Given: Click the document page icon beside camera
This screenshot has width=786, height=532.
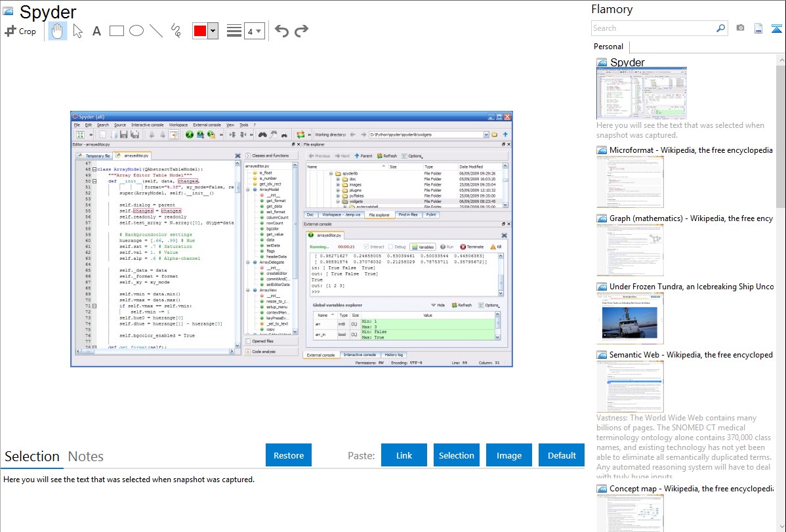Looking at the screenshot, I should [758, 28].
